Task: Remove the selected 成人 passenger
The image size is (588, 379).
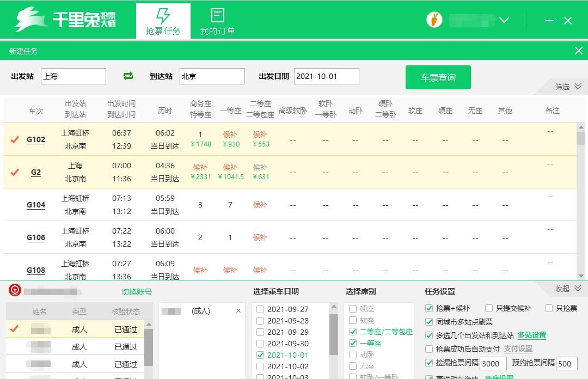Action: click(238, 311)
